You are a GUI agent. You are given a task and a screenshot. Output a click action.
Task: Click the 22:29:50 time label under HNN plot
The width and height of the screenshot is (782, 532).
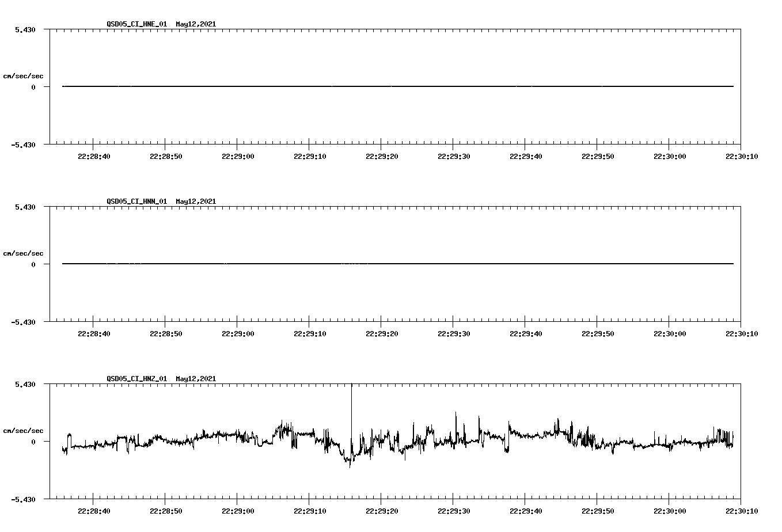pyautogui.click(x=598, y=333)
